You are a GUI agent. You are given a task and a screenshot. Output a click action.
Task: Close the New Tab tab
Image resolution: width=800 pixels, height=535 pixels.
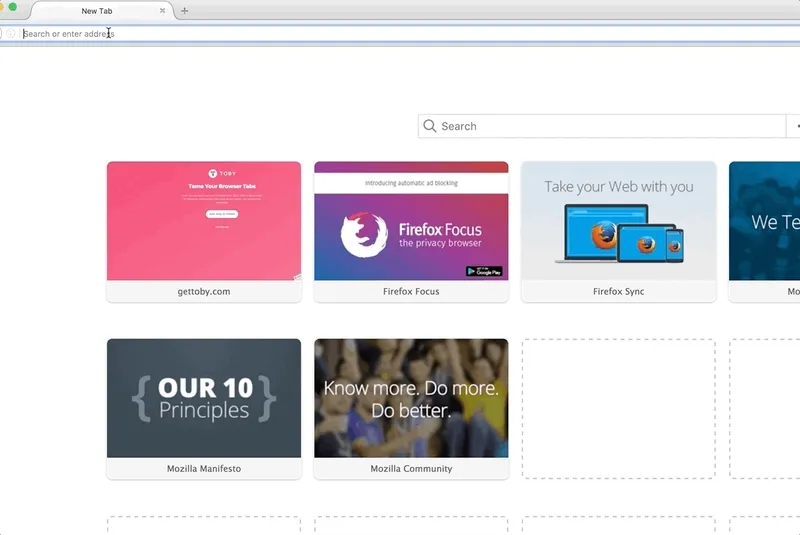pyautogui.click(x=162, y=10)
